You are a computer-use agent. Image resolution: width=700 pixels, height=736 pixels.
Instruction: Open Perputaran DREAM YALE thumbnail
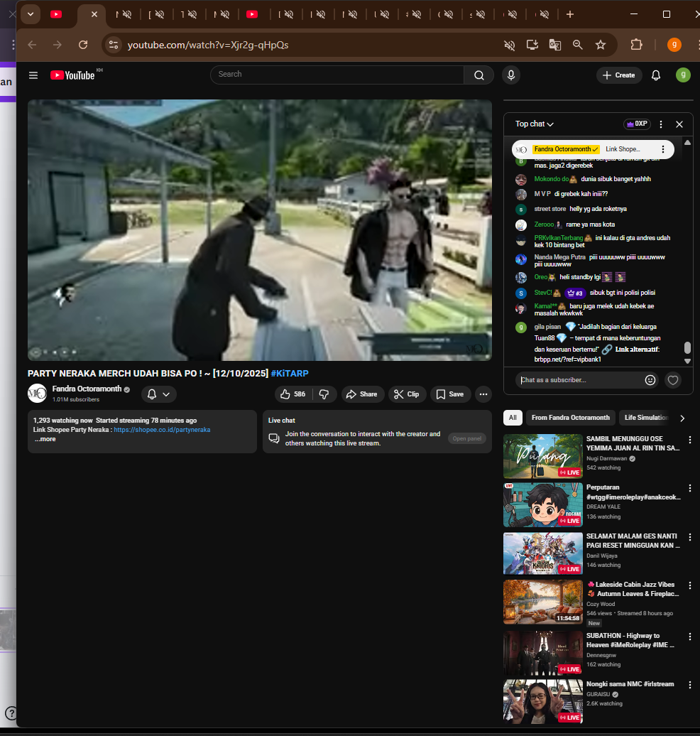tap(543, 505)
